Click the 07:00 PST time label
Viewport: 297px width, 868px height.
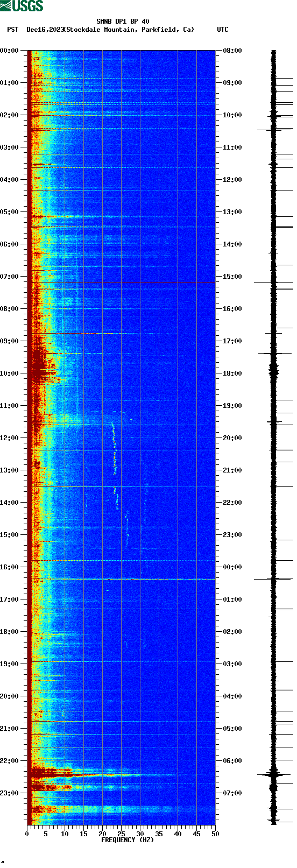pos(10,277)
